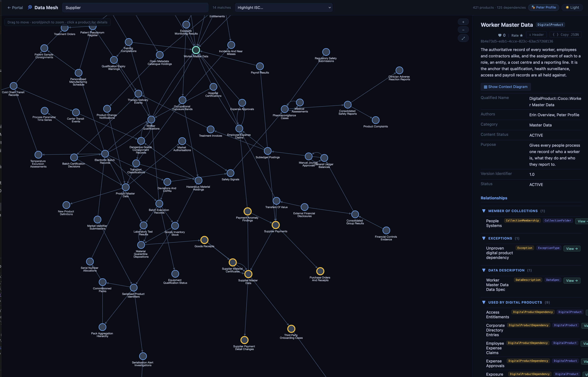Select the Worker Master Data node
This screenshot has width=588, height=377.
(x=196, y=50)
